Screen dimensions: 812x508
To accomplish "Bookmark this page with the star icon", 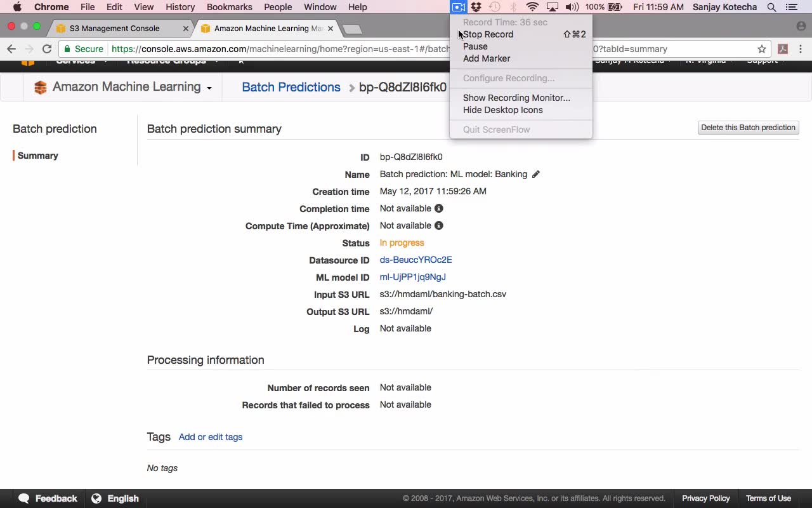I will pyautogui.click(x=762, y=49).
